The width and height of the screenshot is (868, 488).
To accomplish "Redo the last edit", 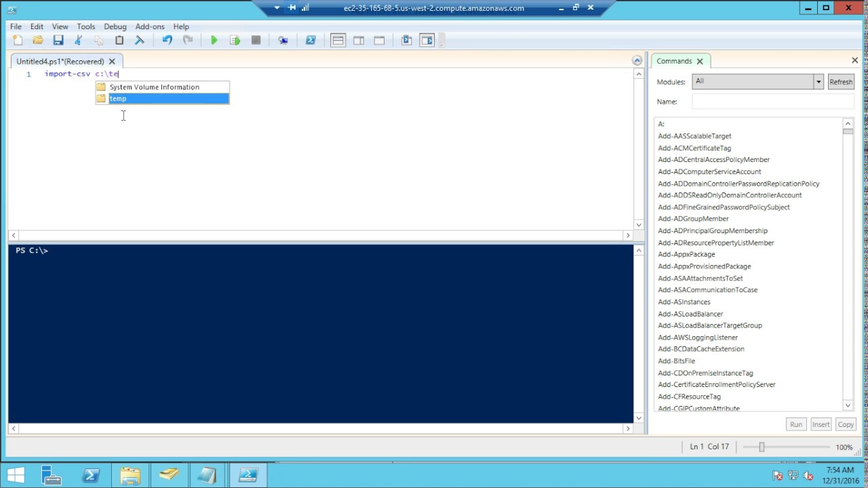I will (x=188, y=41).
